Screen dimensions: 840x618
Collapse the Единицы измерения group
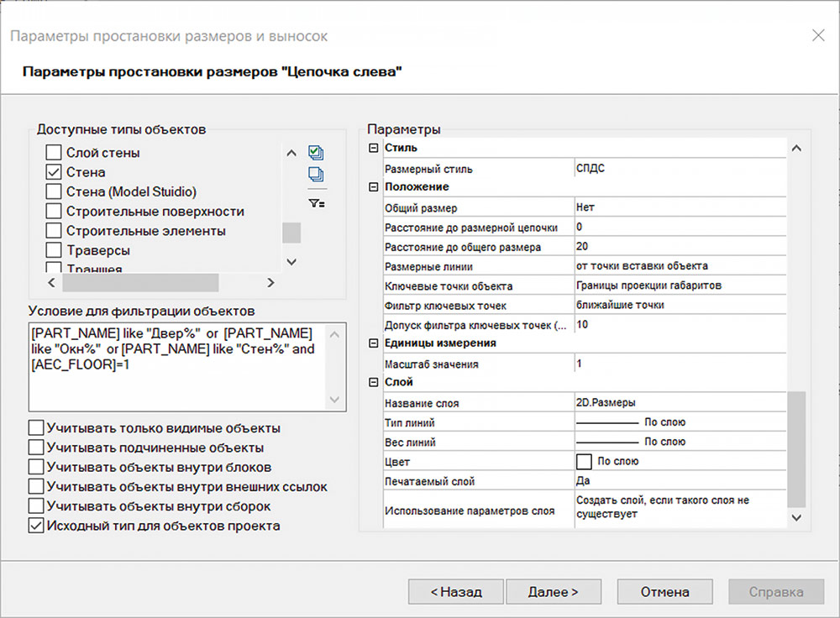(x=374, y=343)
